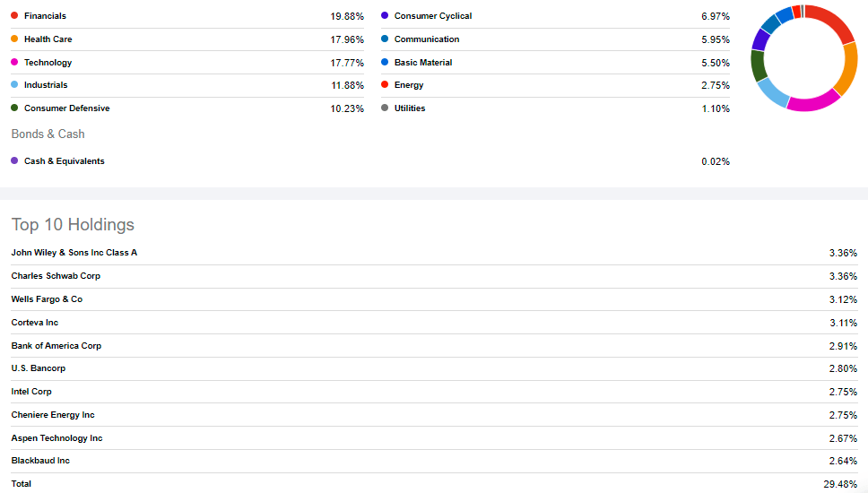
Task: Select the Technology sector label
Action: [48, 63]
